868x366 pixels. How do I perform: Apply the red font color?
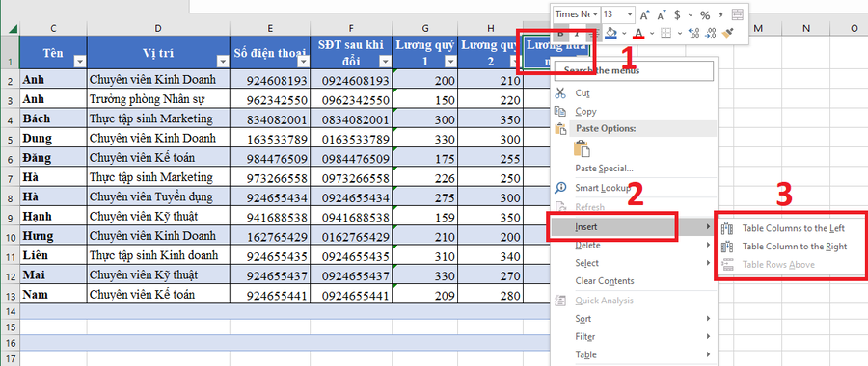(638, 33)
